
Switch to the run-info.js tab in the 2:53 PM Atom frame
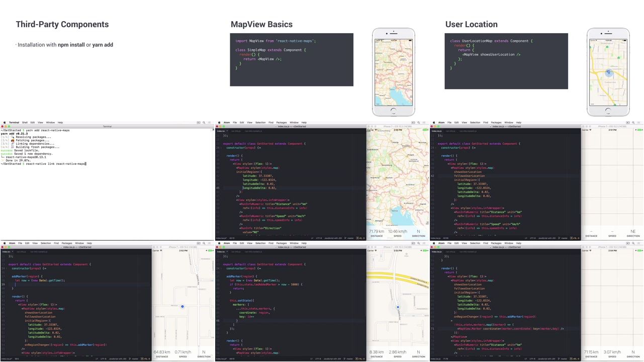pos(236,251)
